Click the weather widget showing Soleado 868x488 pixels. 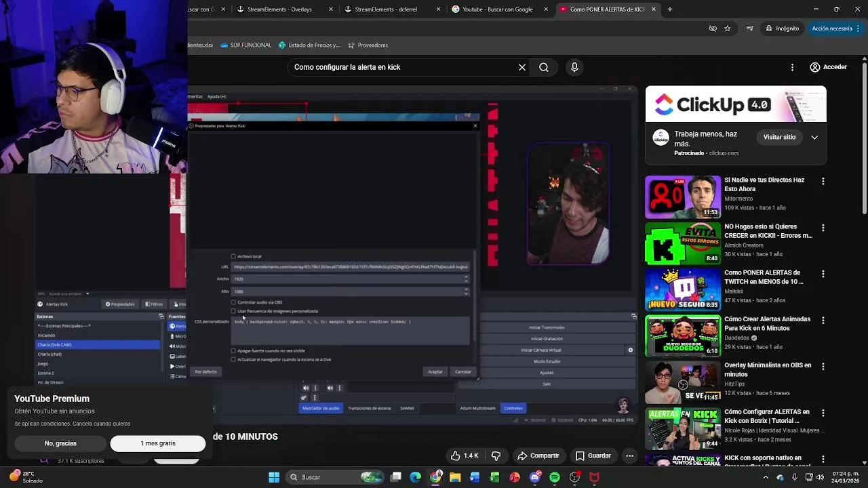[26, 477]
